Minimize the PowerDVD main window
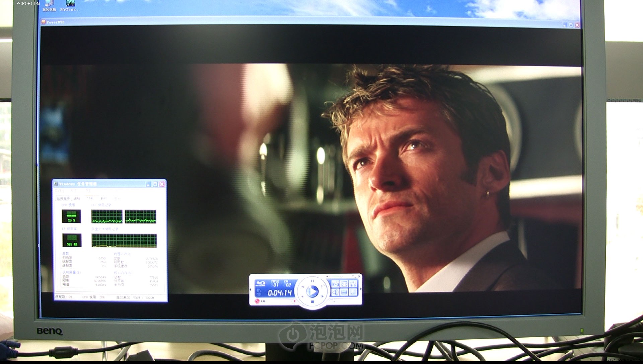The image size is (643, 364). tap(565, 25)
